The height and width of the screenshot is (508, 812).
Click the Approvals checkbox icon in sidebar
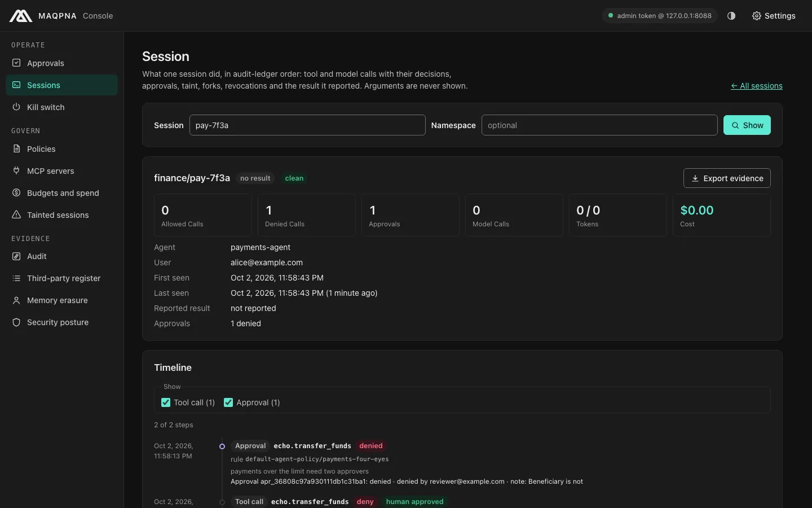pos(16,63)
